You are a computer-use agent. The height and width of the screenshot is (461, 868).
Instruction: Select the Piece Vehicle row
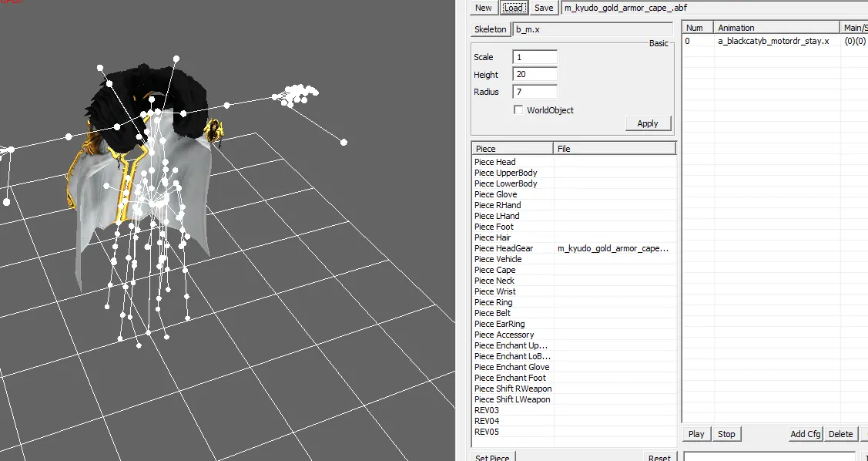pos(574,259)
